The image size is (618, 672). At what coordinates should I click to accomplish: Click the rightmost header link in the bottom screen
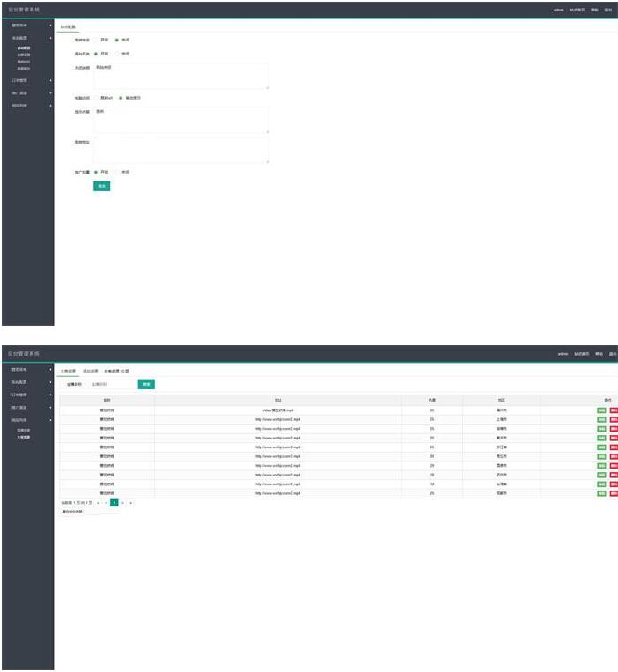[613, 354]
